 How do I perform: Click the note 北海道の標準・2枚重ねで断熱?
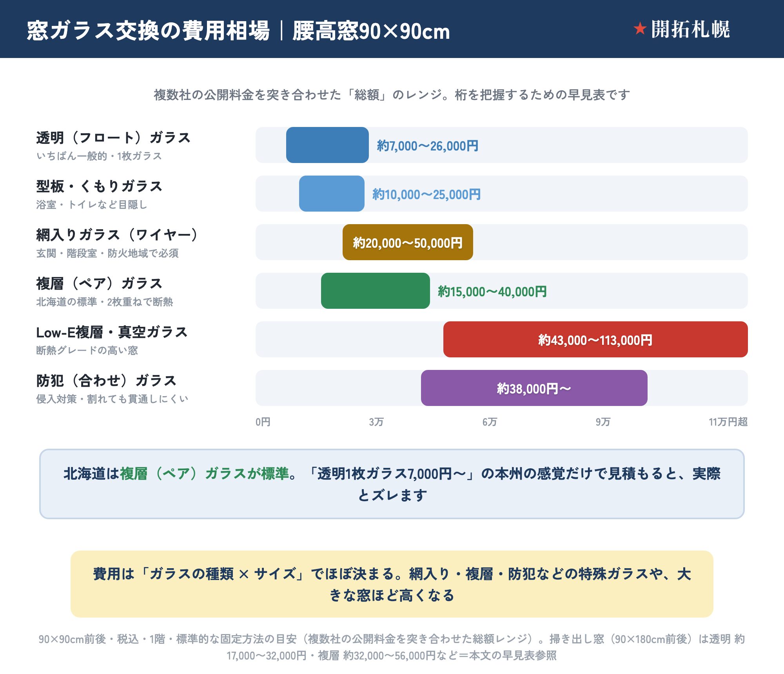(104, 302)
